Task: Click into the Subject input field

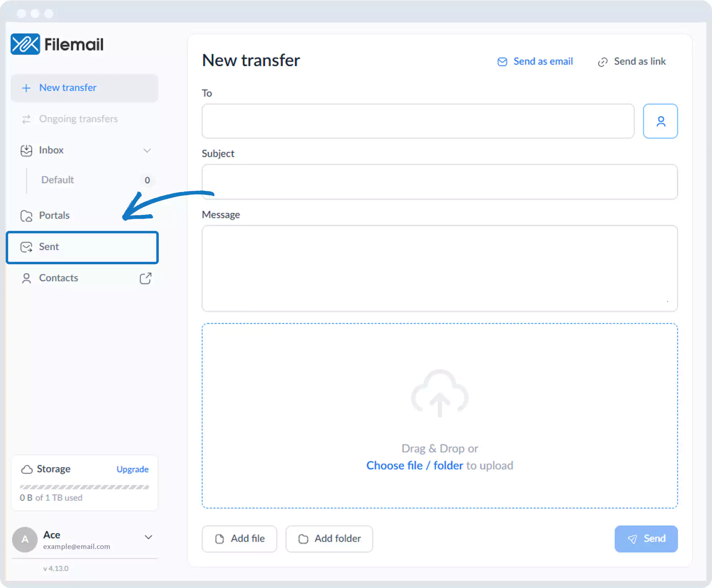Action: click(439, 182)
